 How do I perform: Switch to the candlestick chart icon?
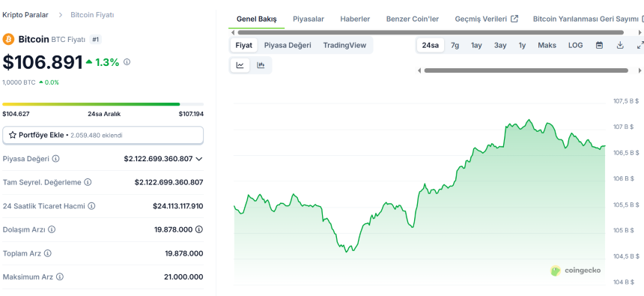point(261,65)
